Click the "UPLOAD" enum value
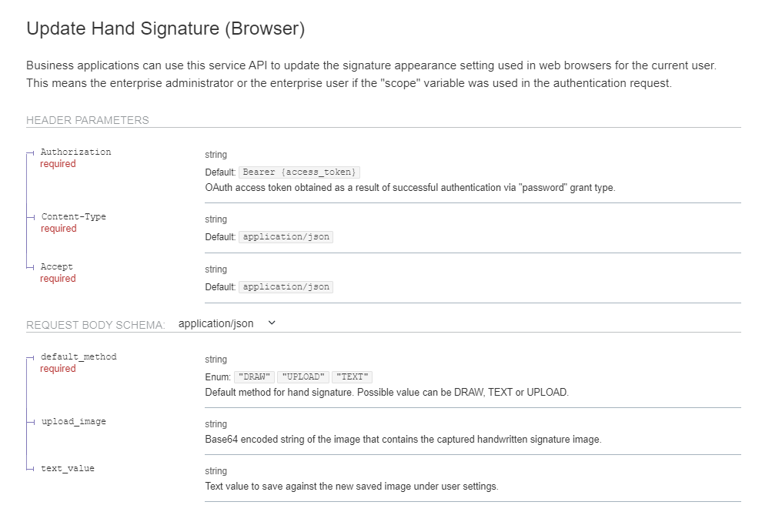 [x=303, y=376]
